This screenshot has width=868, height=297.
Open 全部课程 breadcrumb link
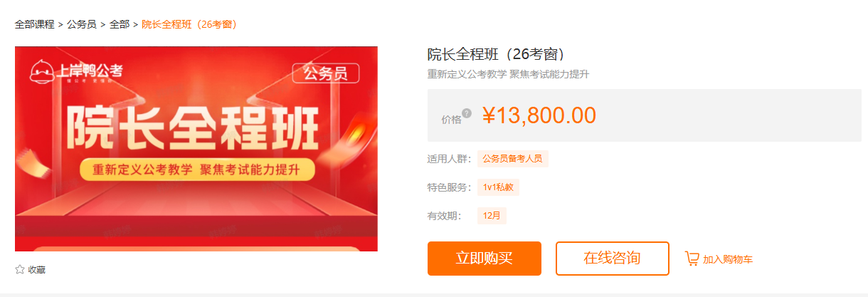point(34,24)
